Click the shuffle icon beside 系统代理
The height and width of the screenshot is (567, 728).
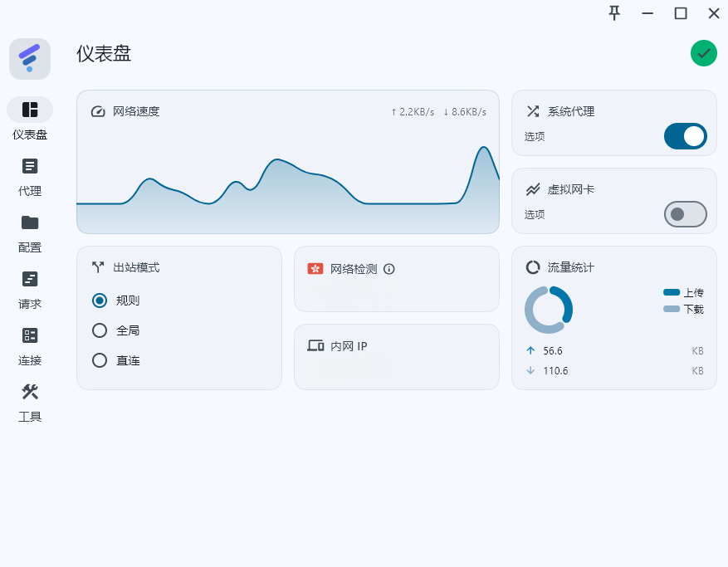533,111
